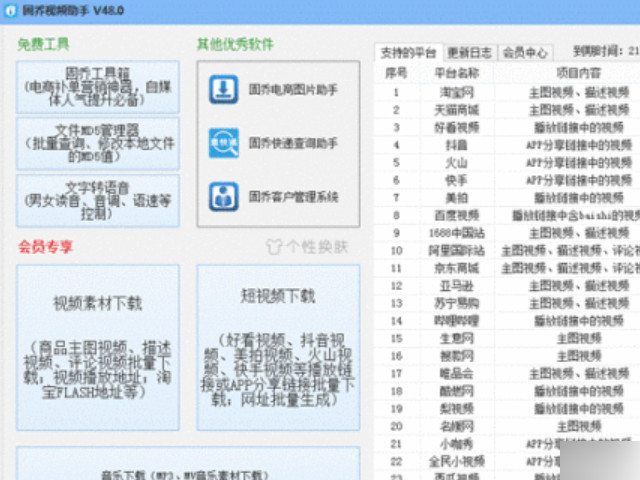
Task: Open 短视频下载 member feature
Action: tap(278, 347)
